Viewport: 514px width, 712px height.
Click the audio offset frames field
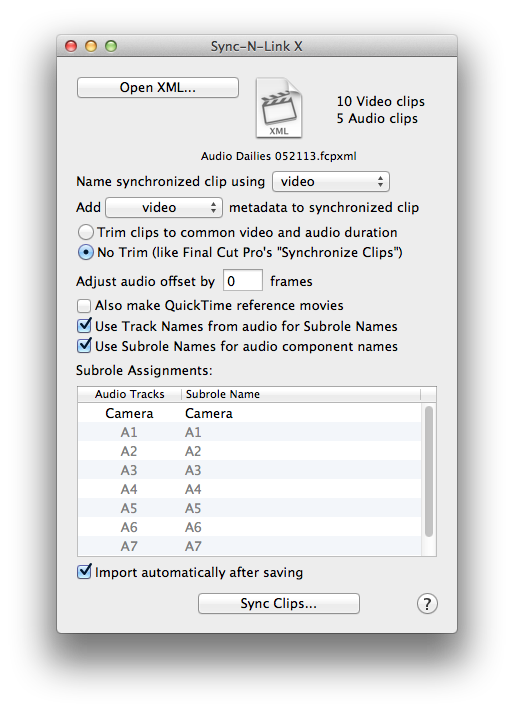242,281
